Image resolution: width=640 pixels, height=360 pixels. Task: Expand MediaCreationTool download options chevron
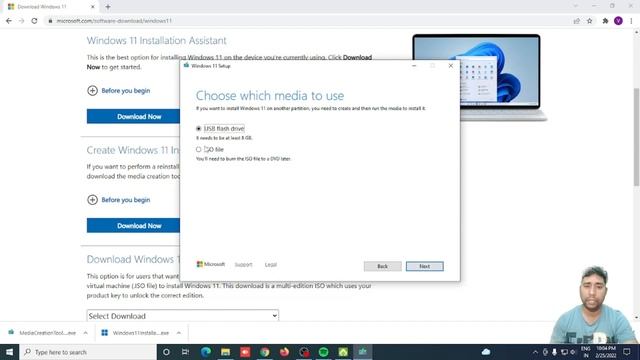point(85,333)
